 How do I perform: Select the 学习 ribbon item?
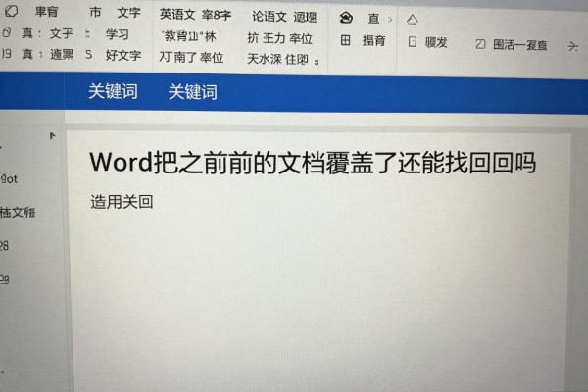(117, 34)
